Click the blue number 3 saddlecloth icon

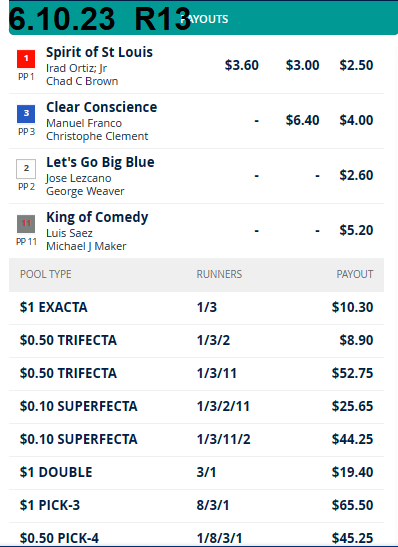(26, 114)
